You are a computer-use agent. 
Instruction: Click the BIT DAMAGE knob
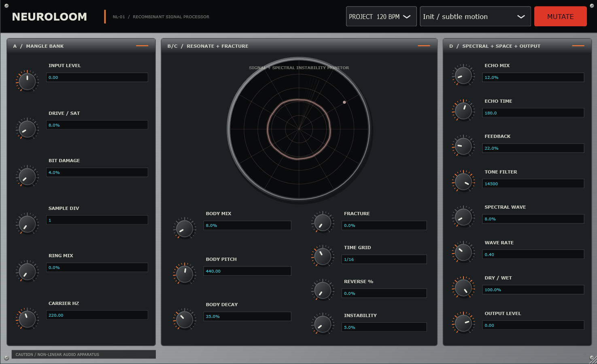(27, 176)
